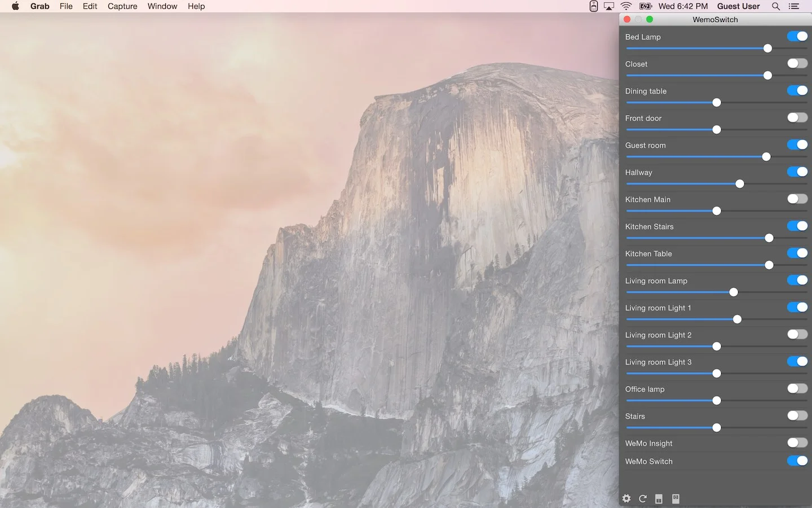Screen dimensions: 812x508
Task: Open Spotlight search magnifier
Action: [x=776, y=6]
